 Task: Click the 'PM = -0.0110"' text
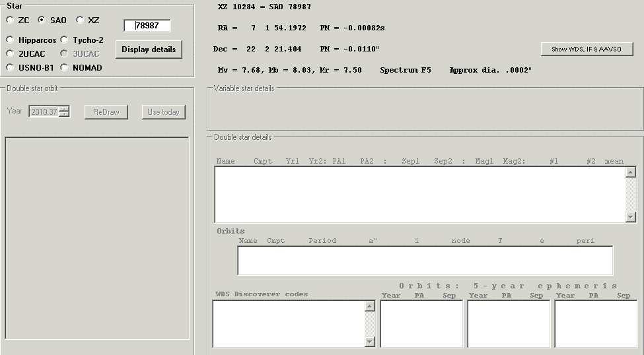[x=349, y=49]
